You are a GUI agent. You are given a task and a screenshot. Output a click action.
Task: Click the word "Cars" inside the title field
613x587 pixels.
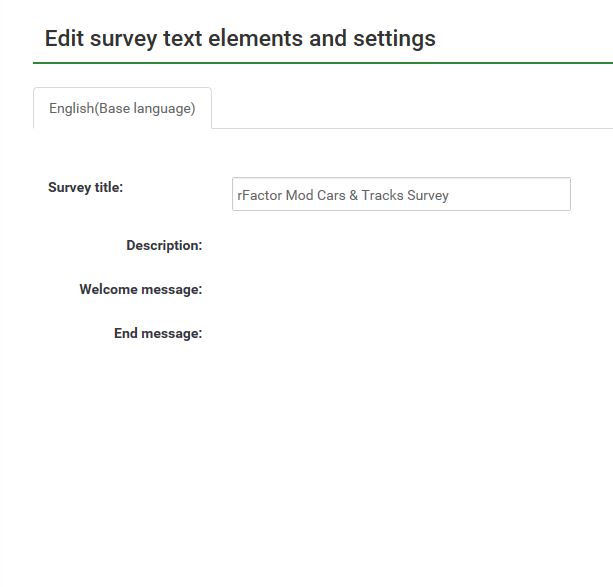pos(331,195)
